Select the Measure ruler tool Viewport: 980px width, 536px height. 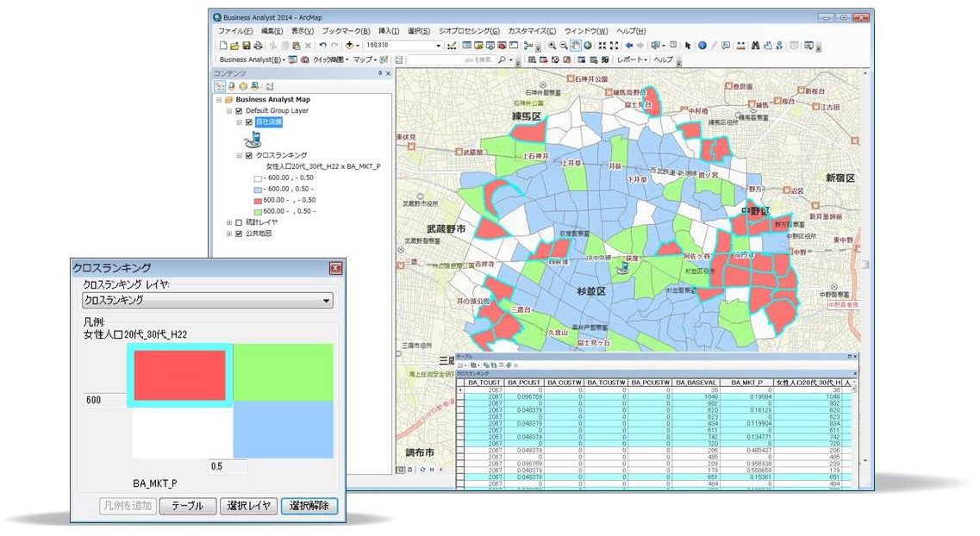coord(740,46)
